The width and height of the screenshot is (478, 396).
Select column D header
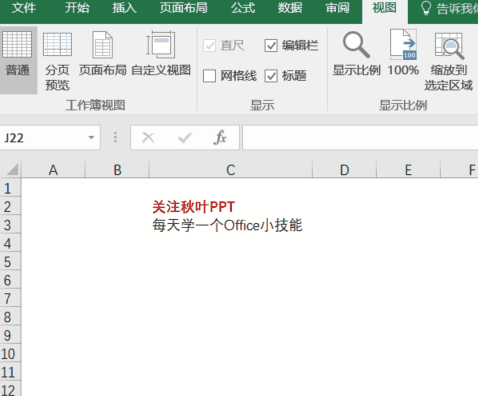click(x=344, y=170)
